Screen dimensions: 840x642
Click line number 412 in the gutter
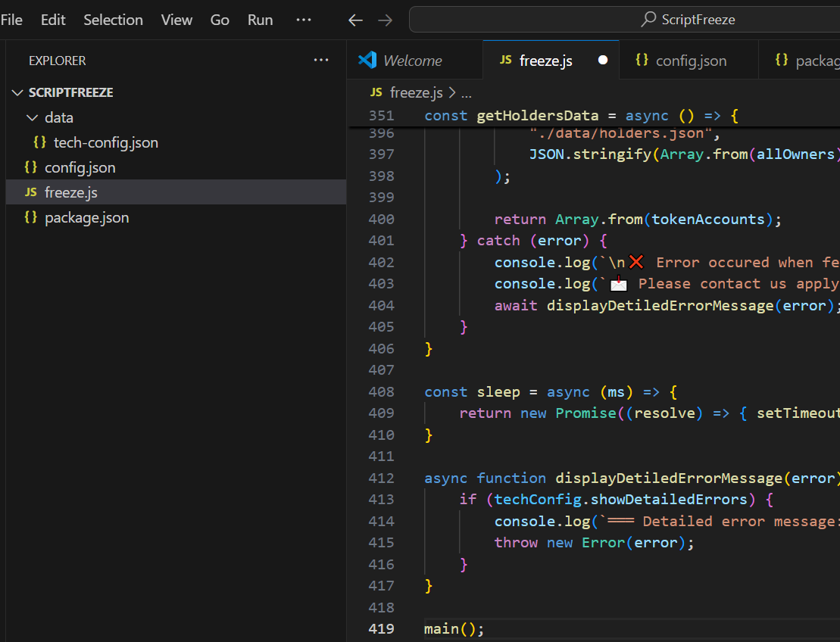(381, 478)
